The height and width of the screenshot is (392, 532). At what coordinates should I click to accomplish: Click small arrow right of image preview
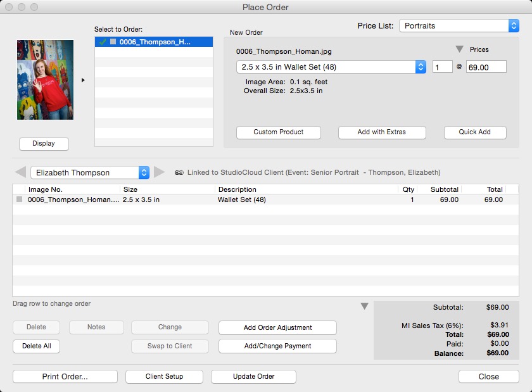(84, 80)
